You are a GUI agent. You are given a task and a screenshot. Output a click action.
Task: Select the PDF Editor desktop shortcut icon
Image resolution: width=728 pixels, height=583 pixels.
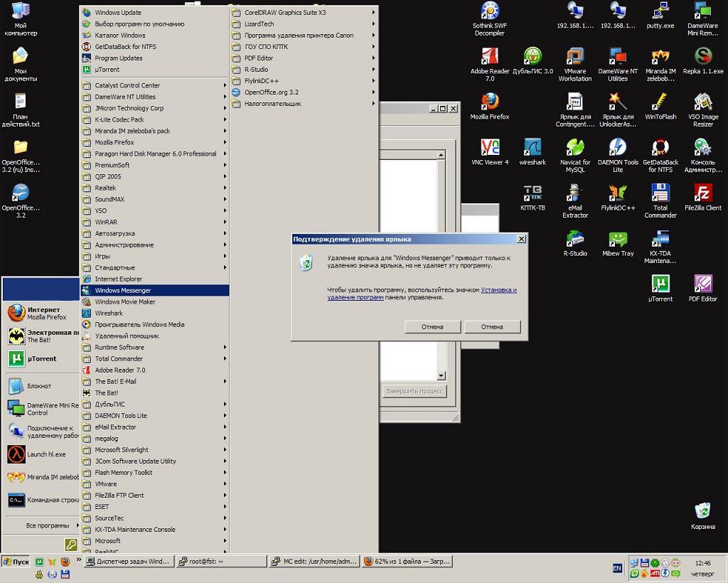pos(703,289)
